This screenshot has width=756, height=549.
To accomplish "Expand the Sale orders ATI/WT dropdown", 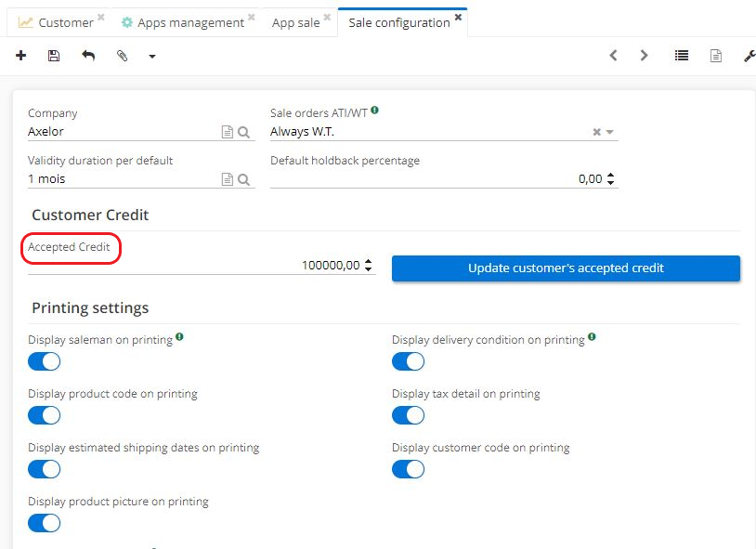I will [610, 132].
